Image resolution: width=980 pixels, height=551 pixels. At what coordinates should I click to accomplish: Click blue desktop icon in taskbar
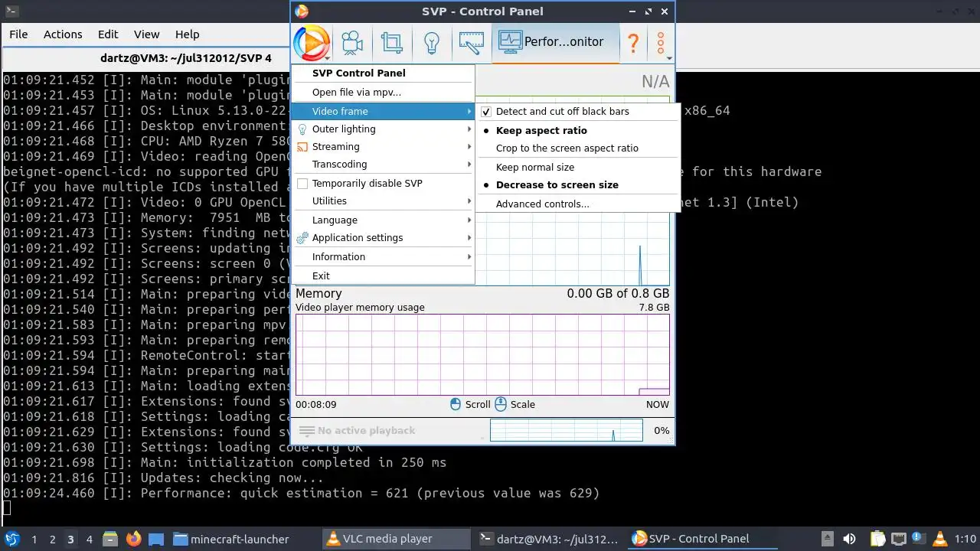[x=155, y=539]
